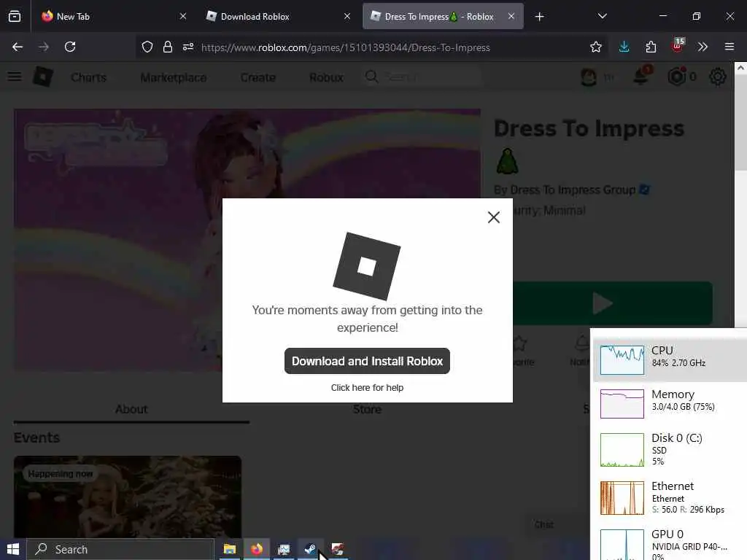The image size is (747, 560).
Task: Open Charts in the Roblox navigation
Action: point(88,77)
